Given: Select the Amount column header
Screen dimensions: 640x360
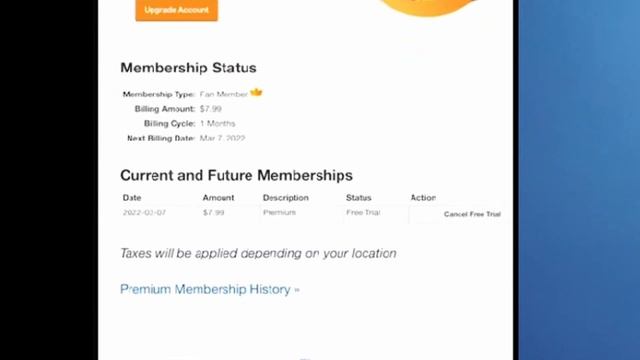Looking at the screenshot, I should click(x=218, y=198).
